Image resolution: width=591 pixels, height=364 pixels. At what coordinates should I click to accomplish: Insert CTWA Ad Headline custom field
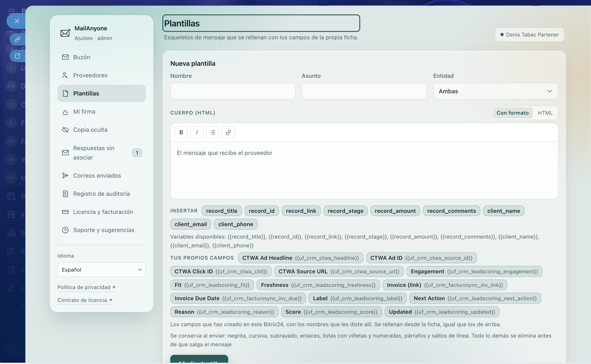click(x=300, y=258)
